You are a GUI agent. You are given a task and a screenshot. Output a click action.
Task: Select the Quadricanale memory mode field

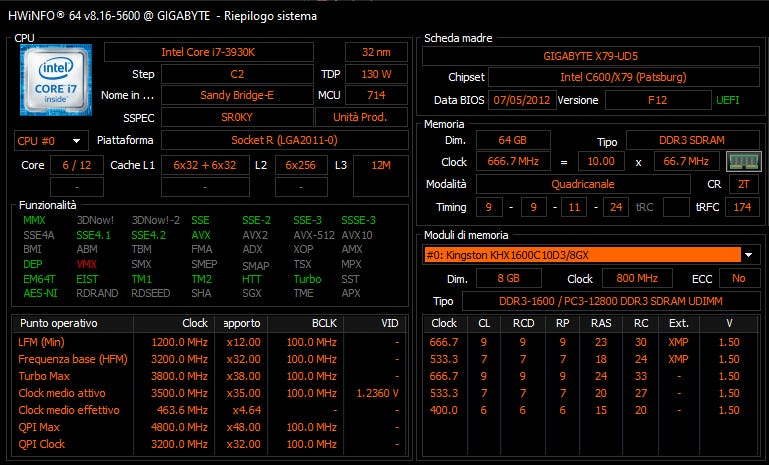click(583, 185)
